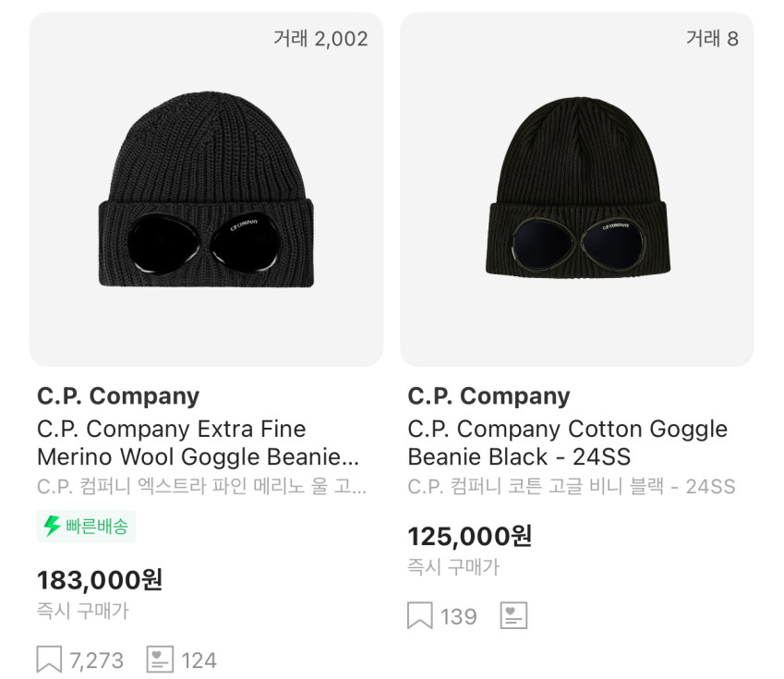Open the Cotton Goggle beanie product image
This screenshot has width=784, height=679.
tap(577, 189)
